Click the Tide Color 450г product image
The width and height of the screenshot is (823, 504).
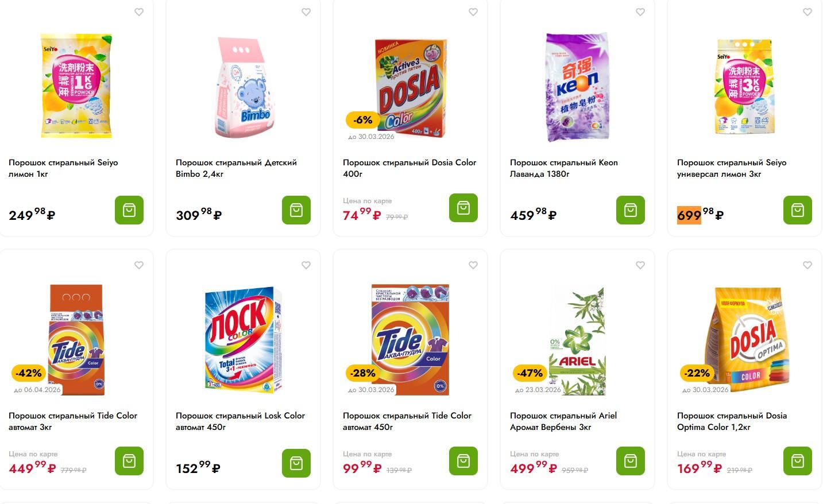(410, 339)
